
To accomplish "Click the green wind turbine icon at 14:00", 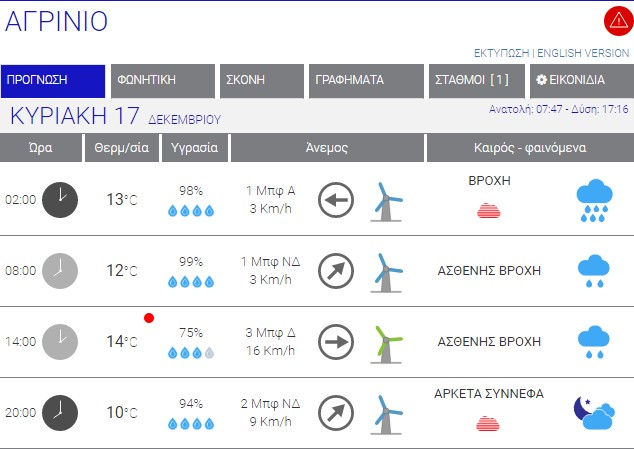I will coord(386,341).
